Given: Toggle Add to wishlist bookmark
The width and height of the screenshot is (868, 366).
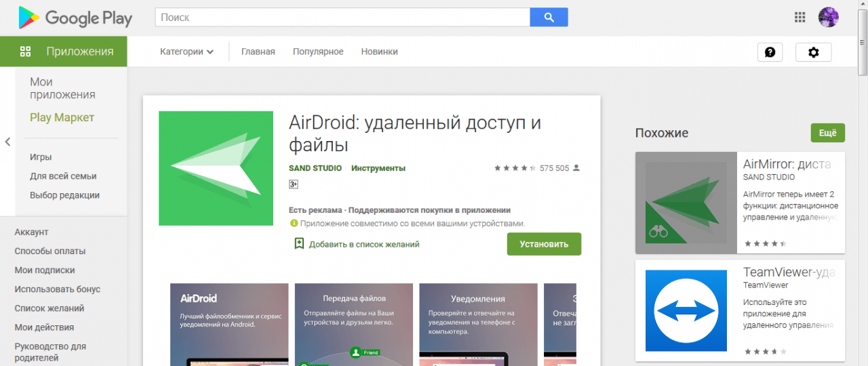Looking at the screenshot, I should [299, 244].
